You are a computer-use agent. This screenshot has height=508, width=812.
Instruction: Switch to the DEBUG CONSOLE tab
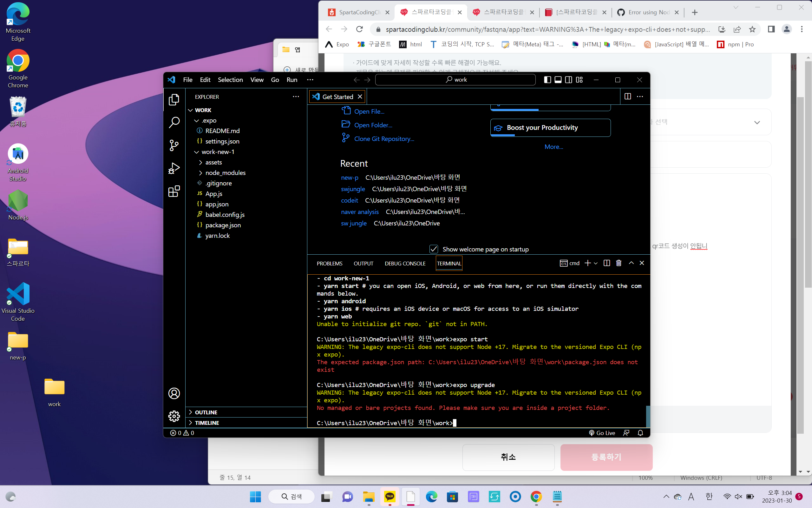405,264
